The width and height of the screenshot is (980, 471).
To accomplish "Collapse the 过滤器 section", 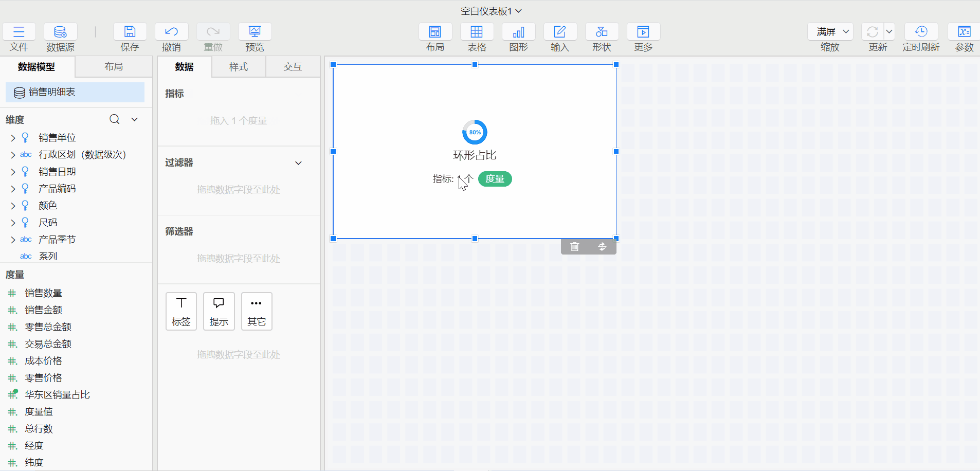I will point(298,163).
